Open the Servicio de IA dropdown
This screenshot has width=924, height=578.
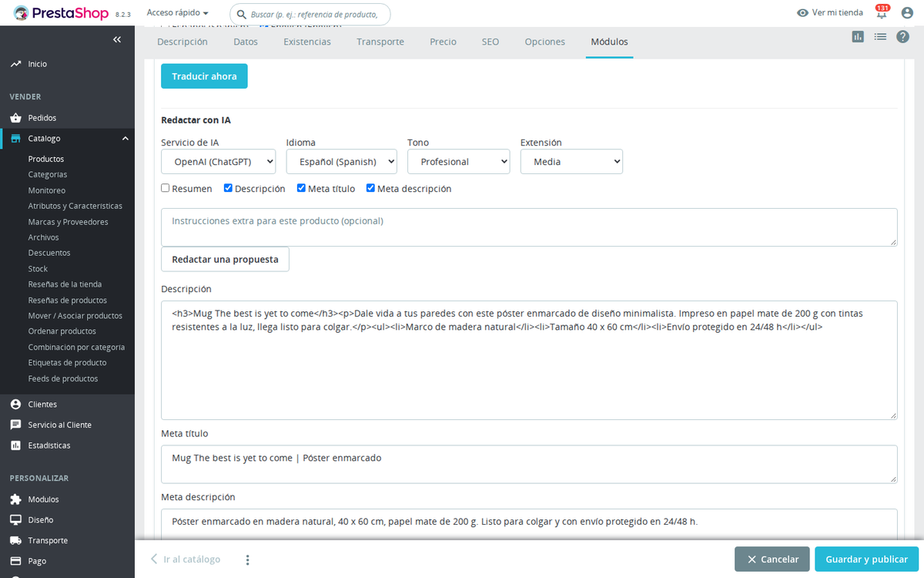pyautogui.click(x=218, y=162)
